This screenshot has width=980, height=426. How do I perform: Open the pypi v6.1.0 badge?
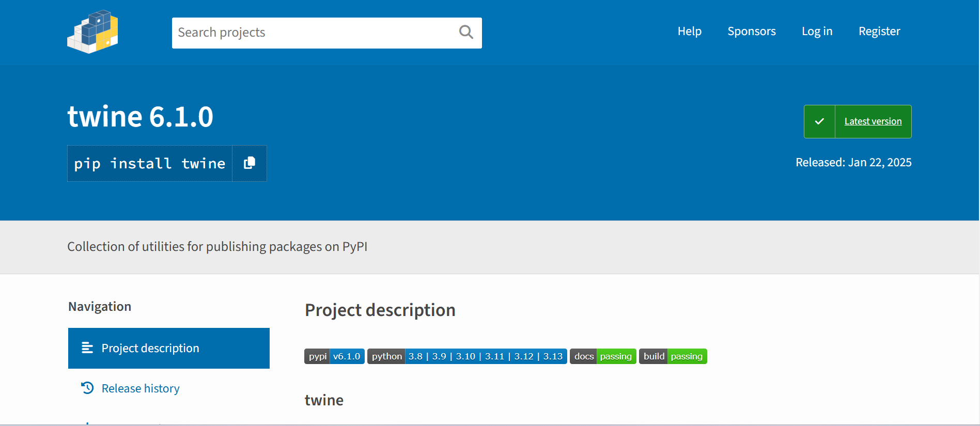pos(334,356)
